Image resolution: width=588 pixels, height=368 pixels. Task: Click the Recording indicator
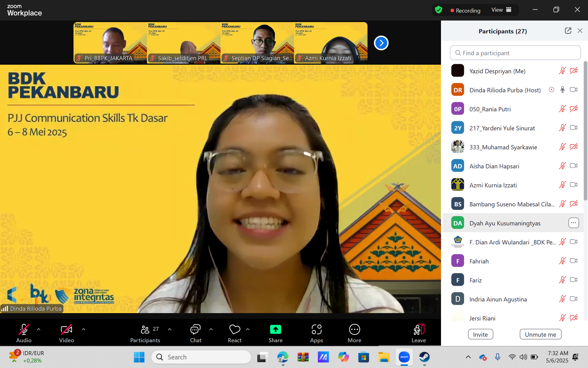(x=465, y=10)
